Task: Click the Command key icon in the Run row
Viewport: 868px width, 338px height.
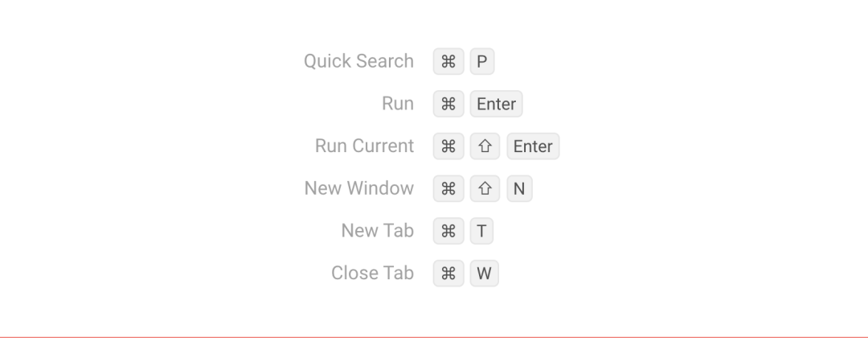Action: click(x=448, y=104)
